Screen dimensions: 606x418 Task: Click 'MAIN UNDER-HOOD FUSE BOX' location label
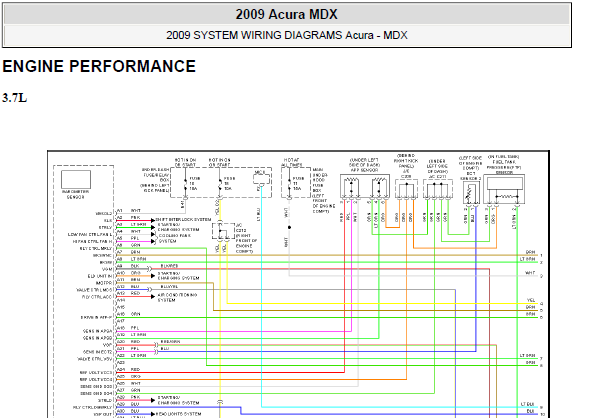click(x=320, y=180)
